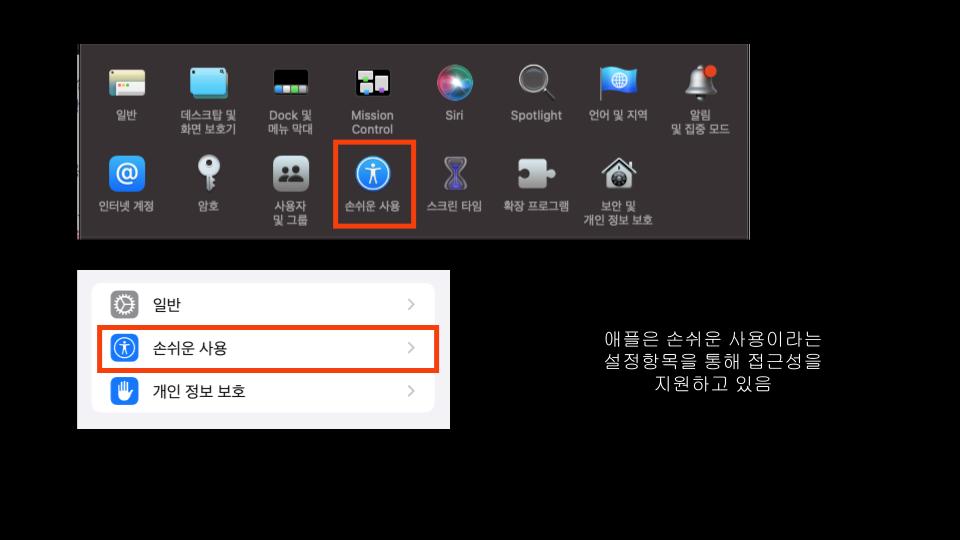Open 손쉬운 사용 pane in System Preferences

tap(373, 173)
